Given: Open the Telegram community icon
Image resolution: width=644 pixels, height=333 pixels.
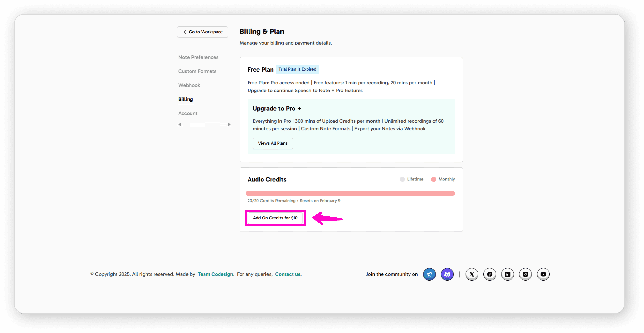Looking at the screenshot, I should (429, 274).
